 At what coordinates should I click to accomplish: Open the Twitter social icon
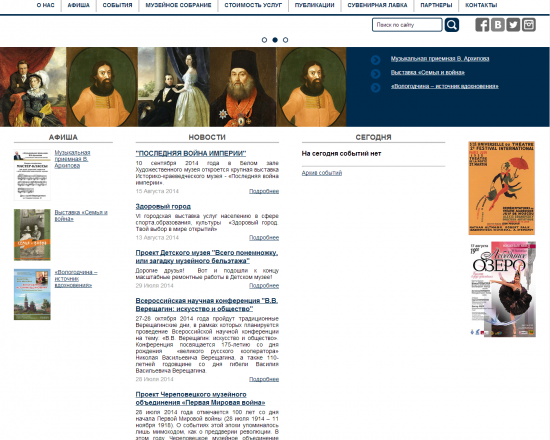513,25
